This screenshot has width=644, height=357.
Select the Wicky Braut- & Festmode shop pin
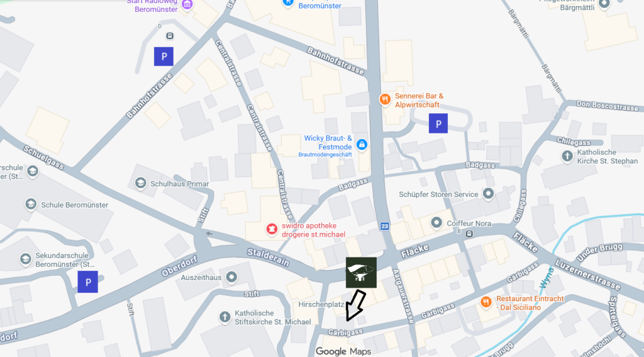click(362, 144)
